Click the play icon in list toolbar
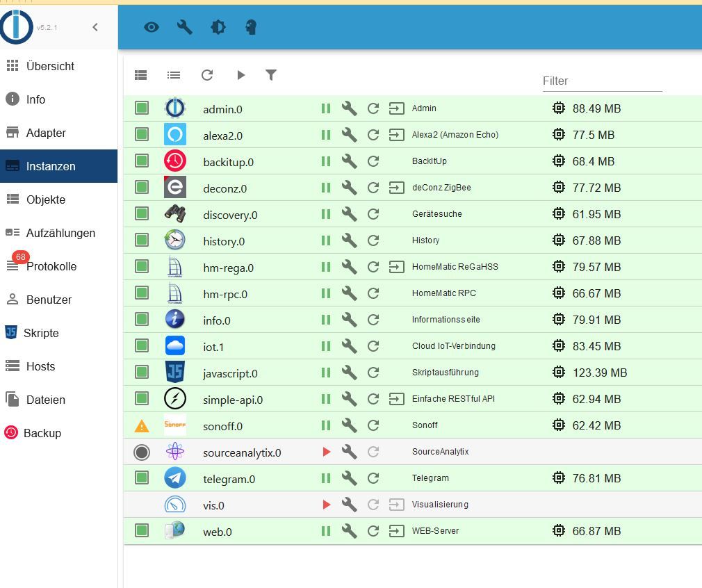This screenshot has width=702, height=588. click(240, 75)
